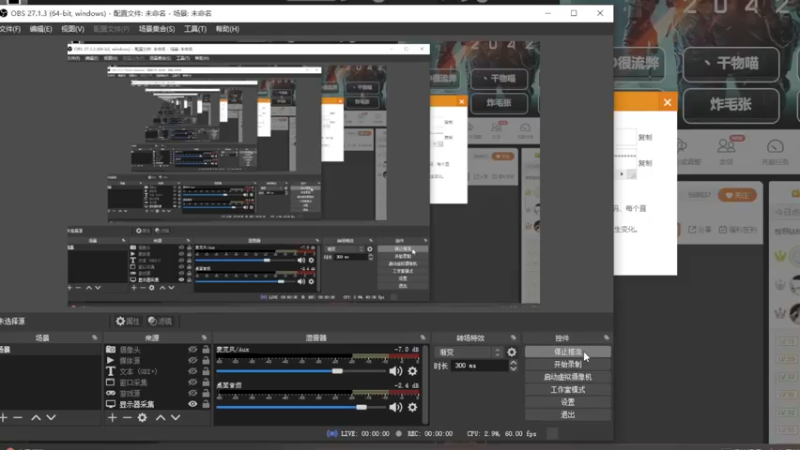800x450 pixels.
Task: Open source Properties with the gear button
Action: [127, 321]
